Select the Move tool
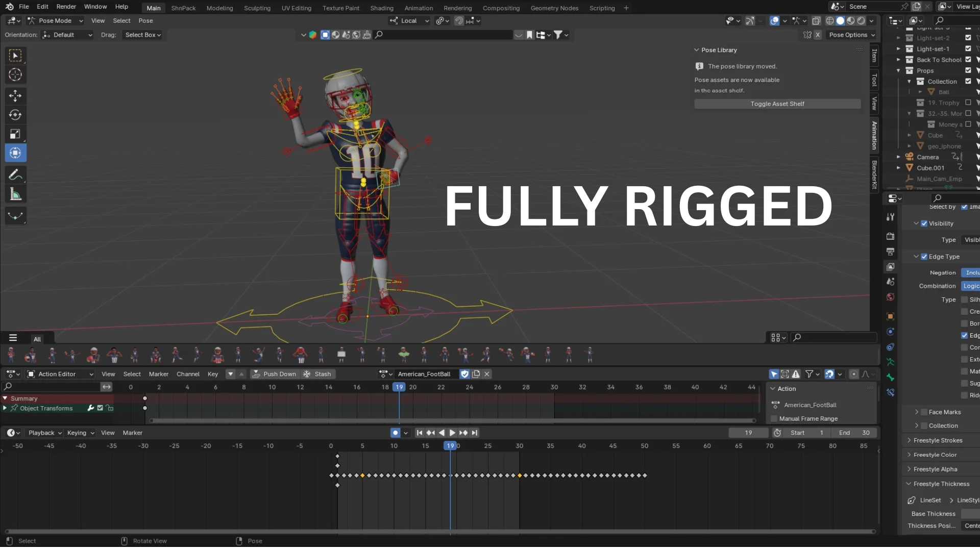This screenshot has width=980, height=551. 15,95
